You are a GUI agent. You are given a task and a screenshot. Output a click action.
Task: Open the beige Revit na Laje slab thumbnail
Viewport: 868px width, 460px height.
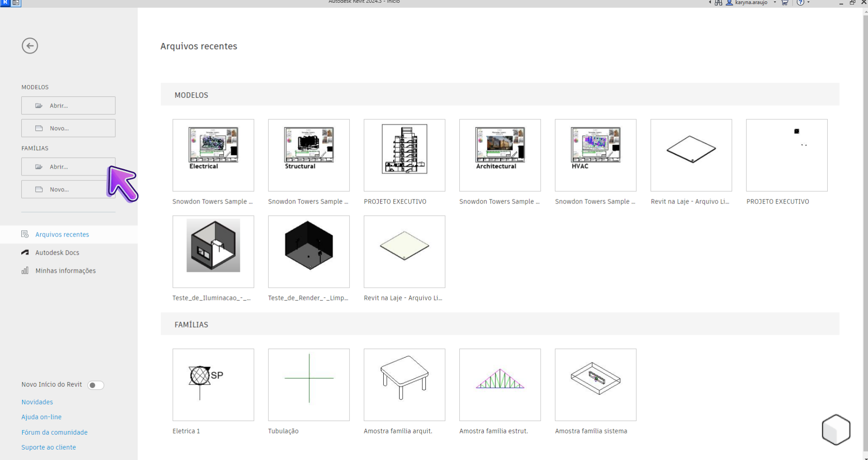(405, 251)
